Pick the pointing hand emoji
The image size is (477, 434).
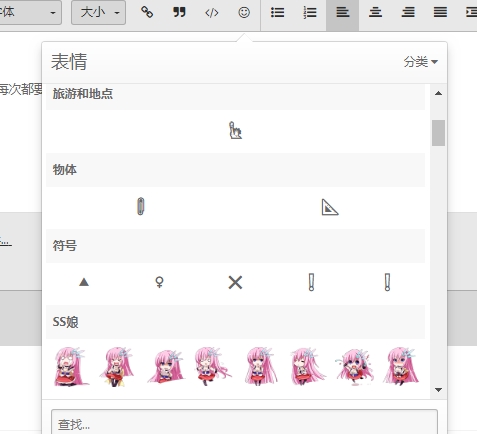[x=235, y=130]
